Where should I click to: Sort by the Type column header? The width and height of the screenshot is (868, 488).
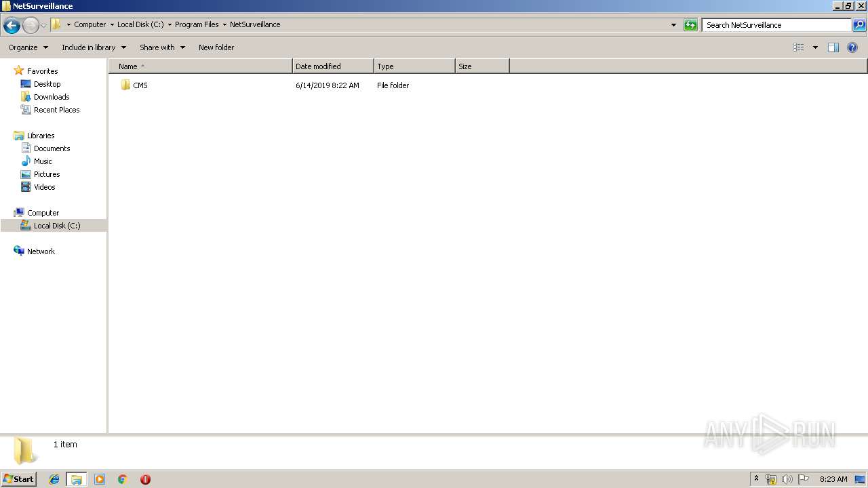tap(414, 66)
